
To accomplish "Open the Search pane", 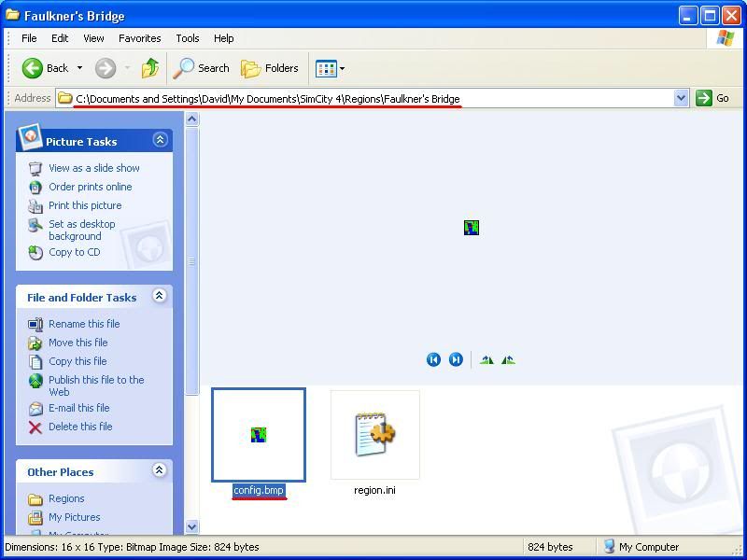I will point(202,68).
